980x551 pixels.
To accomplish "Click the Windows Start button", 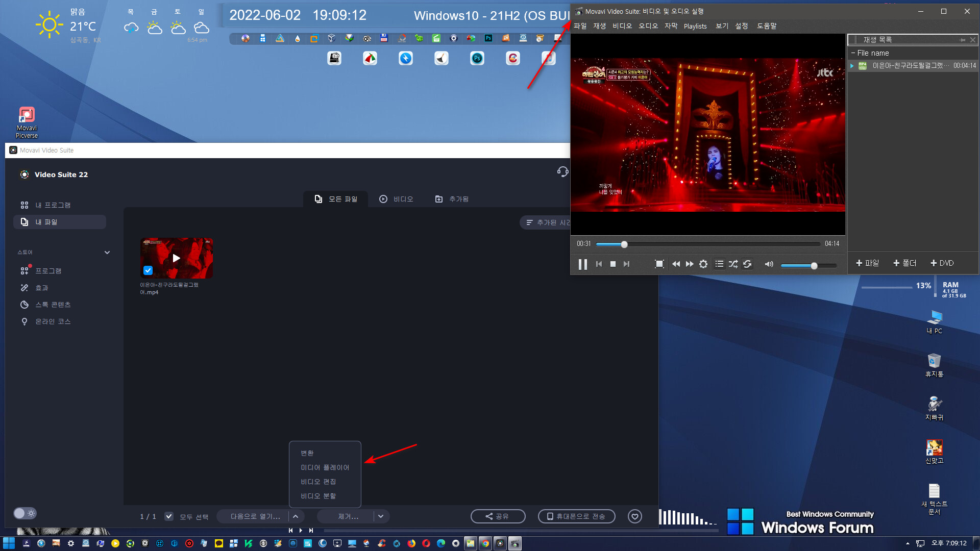I will pyautogui.click(x=9, y=543).
